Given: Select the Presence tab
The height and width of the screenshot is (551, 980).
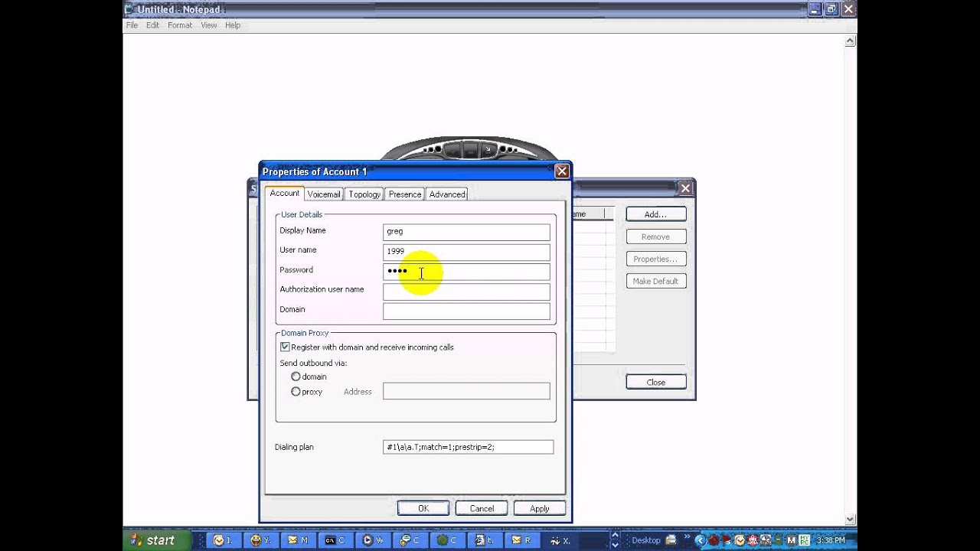Looking at the screenshot, I should 405,194.
